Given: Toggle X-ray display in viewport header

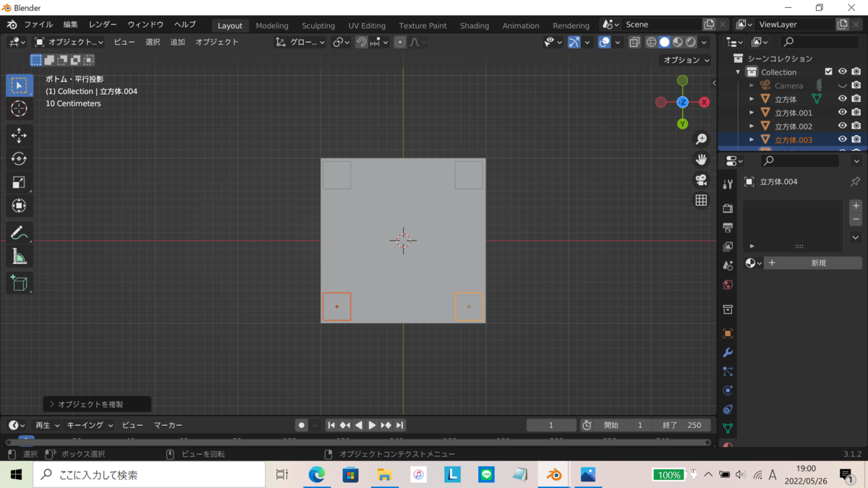Looking at the screenshot, I should [634, 42].
